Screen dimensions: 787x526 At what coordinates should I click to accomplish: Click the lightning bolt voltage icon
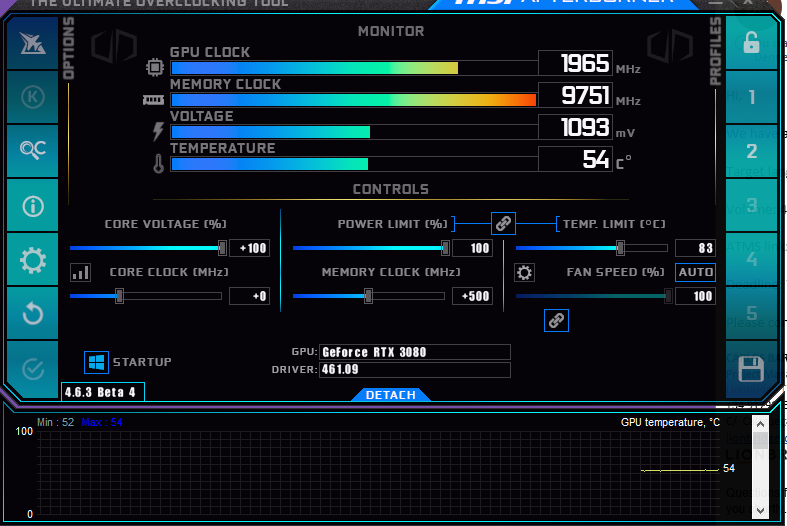click(x=158, y=132)
